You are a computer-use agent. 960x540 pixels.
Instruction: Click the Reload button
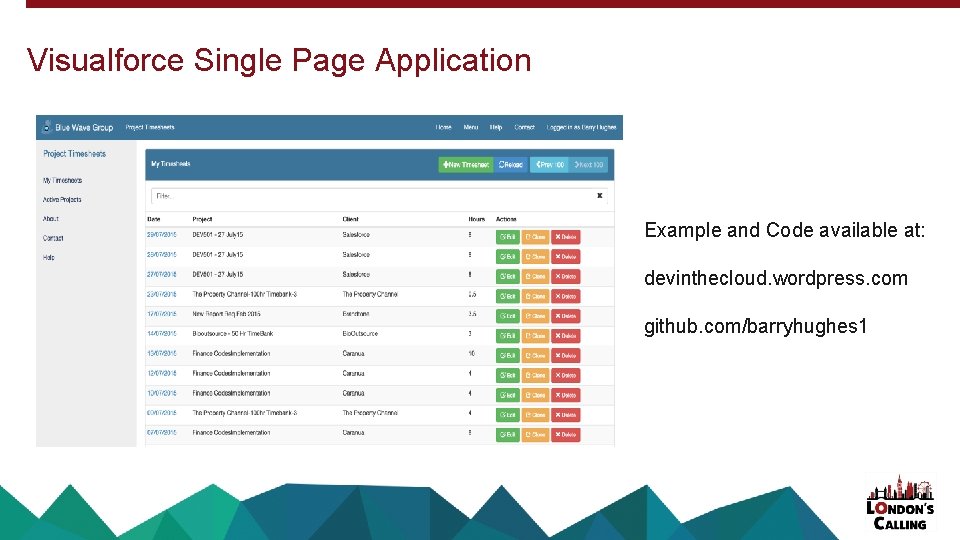pos(511,165)
